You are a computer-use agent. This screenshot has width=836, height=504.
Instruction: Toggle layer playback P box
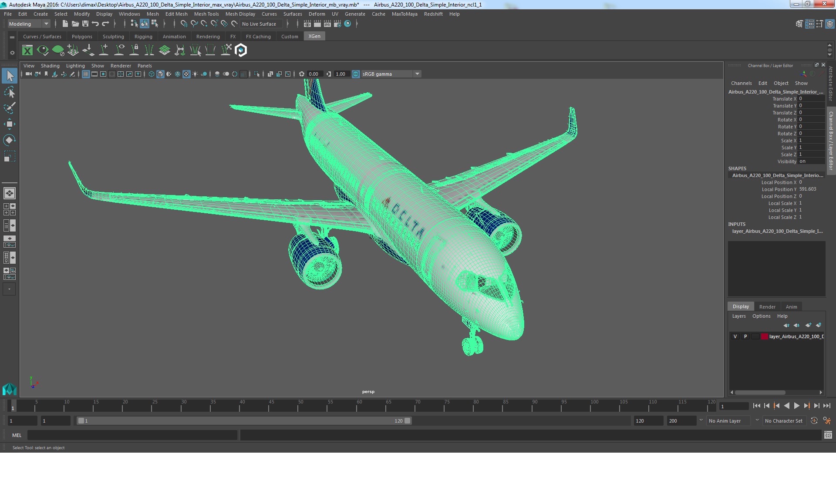tap(745, 336)
